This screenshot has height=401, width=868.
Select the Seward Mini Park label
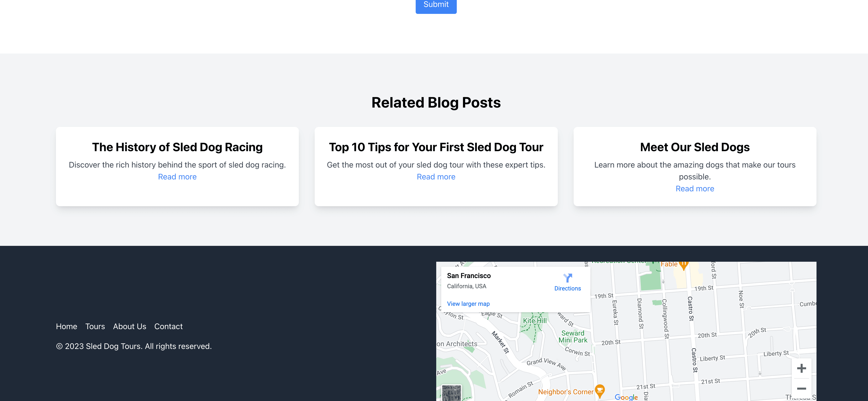pos(573,337)
